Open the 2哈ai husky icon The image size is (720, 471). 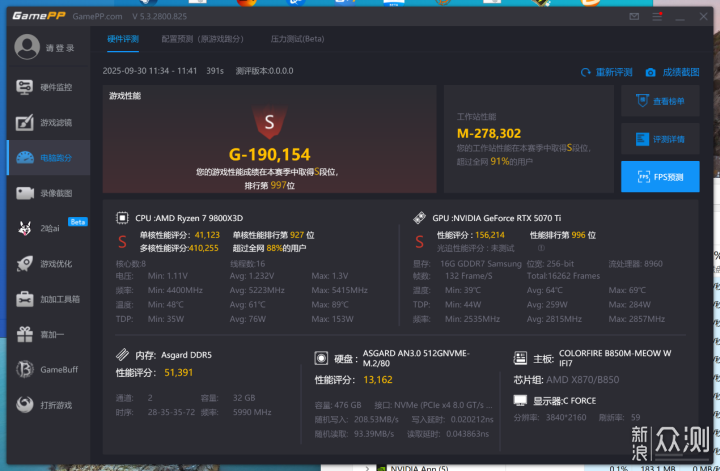point(25,228)
